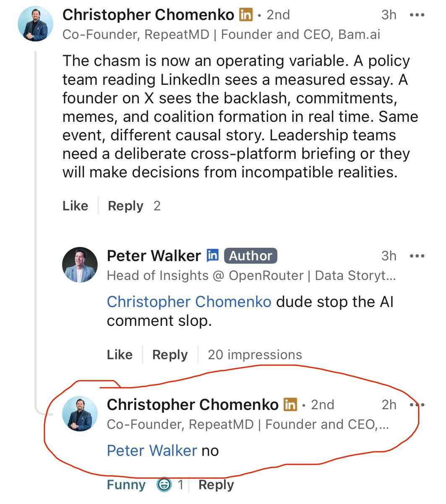Image resolution: width=446 pixels, height=504 pixels.
Task: Like Christopher's chasm comment
Action: [75, 206]
